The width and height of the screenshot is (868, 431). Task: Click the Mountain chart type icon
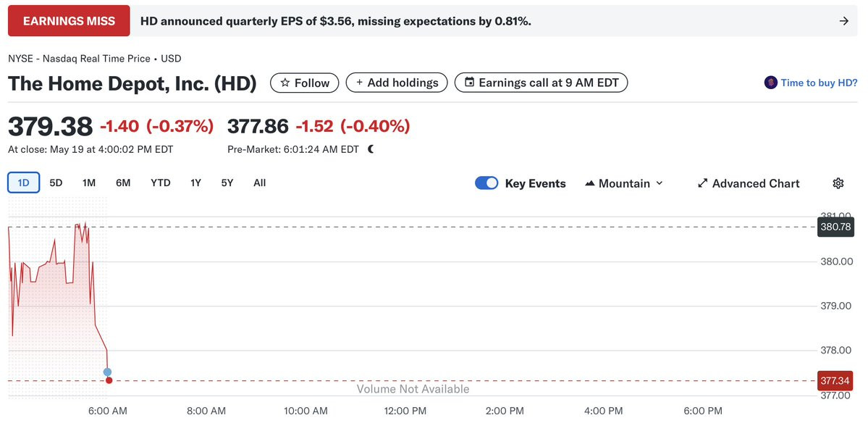[589, 183]
